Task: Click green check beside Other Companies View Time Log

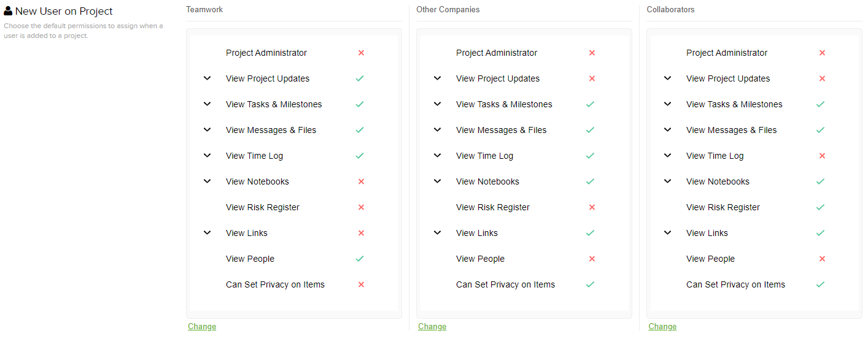Action: click(x=590, y=156)
